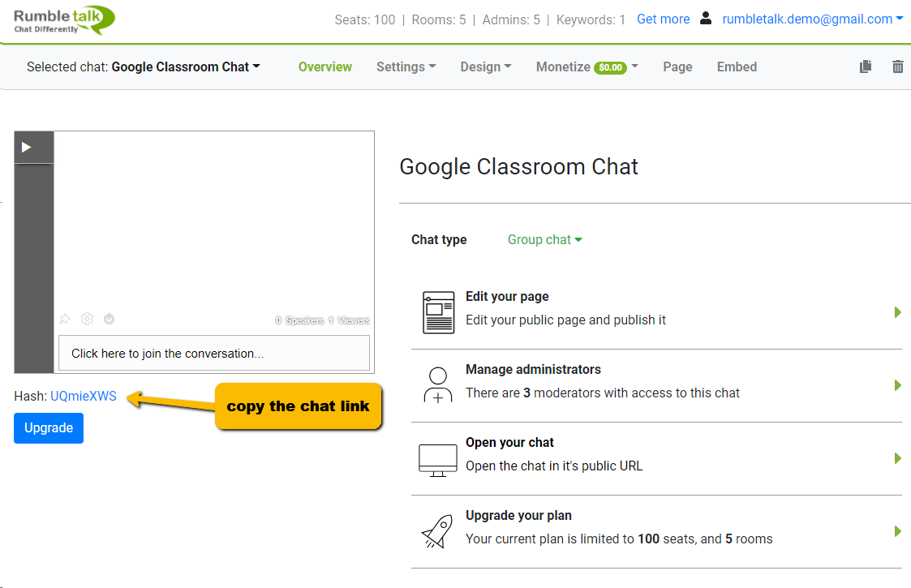Click the pin icon in the chat preview

tap(65, 319)
